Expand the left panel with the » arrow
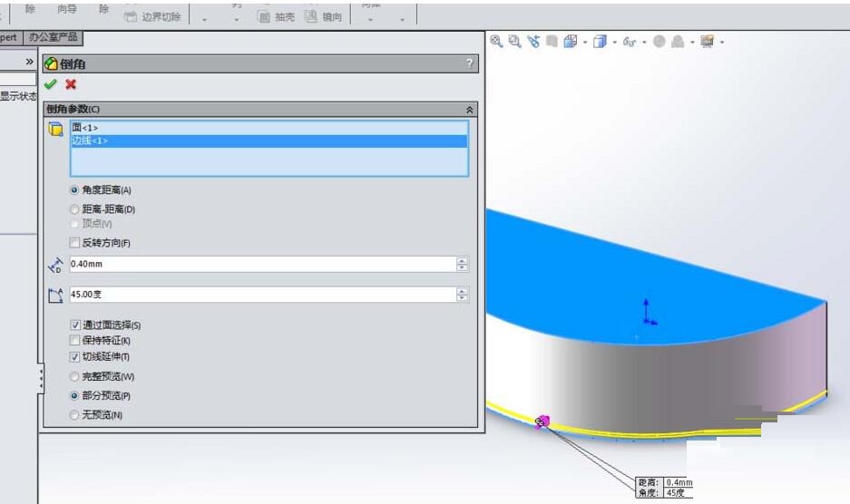 [x=29, y=62]
